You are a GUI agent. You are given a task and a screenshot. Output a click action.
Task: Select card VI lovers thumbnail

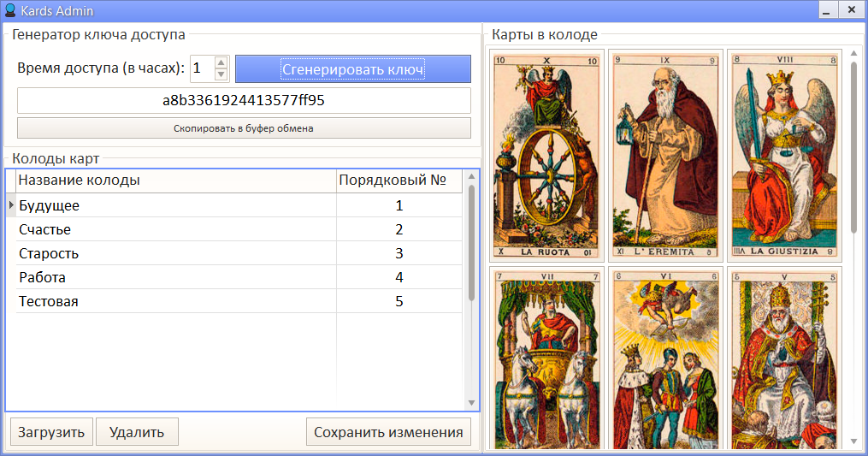click(664, 359)
